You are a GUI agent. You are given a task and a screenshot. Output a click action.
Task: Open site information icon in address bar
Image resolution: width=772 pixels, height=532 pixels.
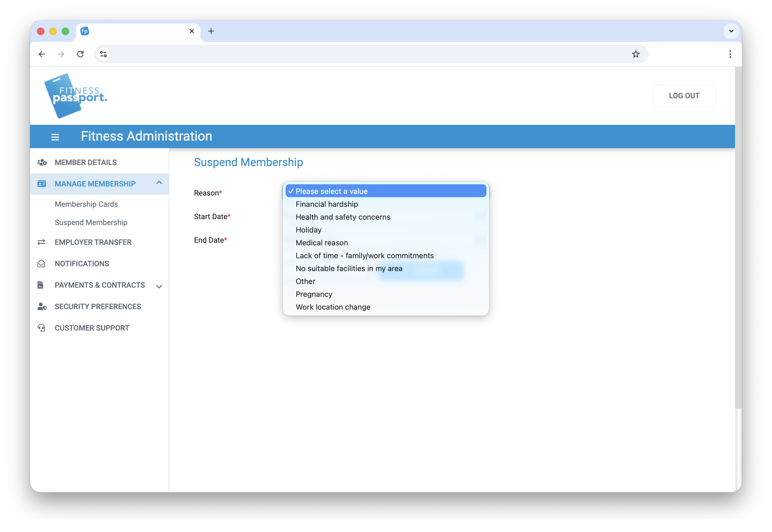[x=103, y=54]
